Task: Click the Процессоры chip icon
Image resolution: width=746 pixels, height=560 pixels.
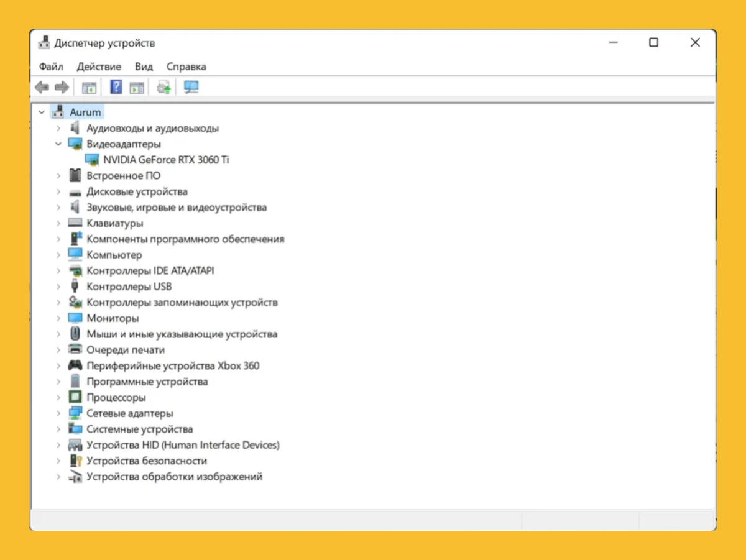Action: click(x=75, y=397)
